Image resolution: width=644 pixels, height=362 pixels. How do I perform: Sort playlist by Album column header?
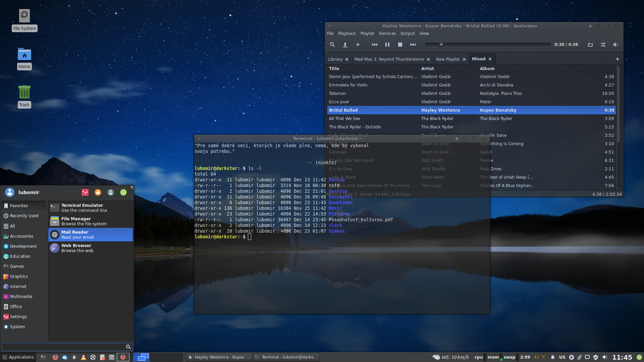(507, 68)
